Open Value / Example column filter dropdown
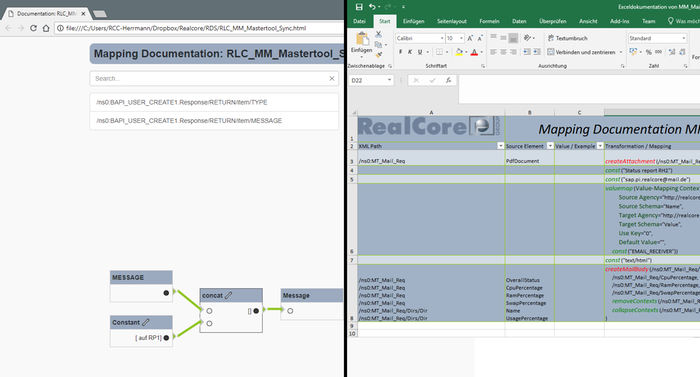Viewport: 700px width, 377px height. click(600, 146)
